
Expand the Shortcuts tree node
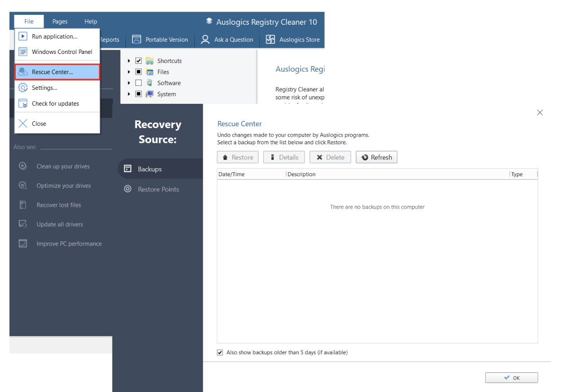point(129,60)
